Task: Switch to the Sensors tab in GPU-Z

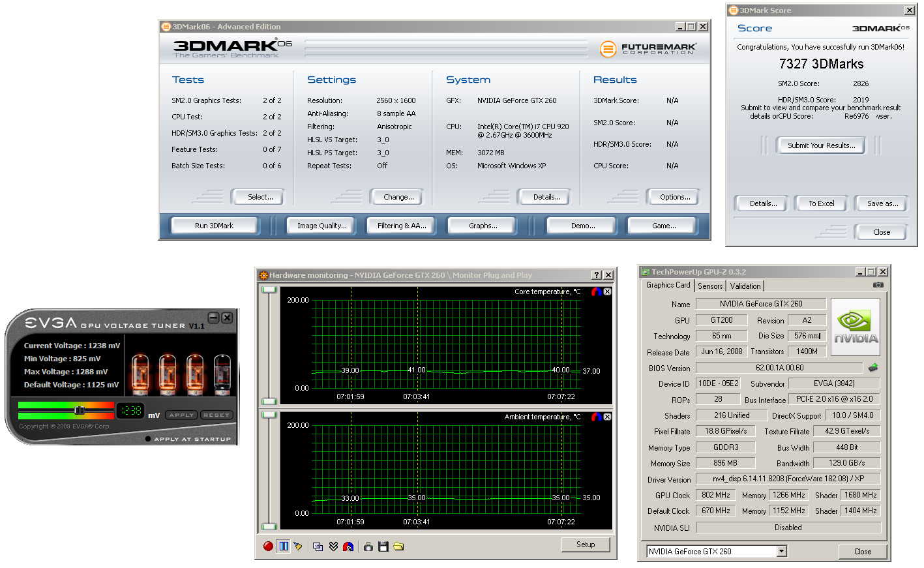Action: coord(710,286)
